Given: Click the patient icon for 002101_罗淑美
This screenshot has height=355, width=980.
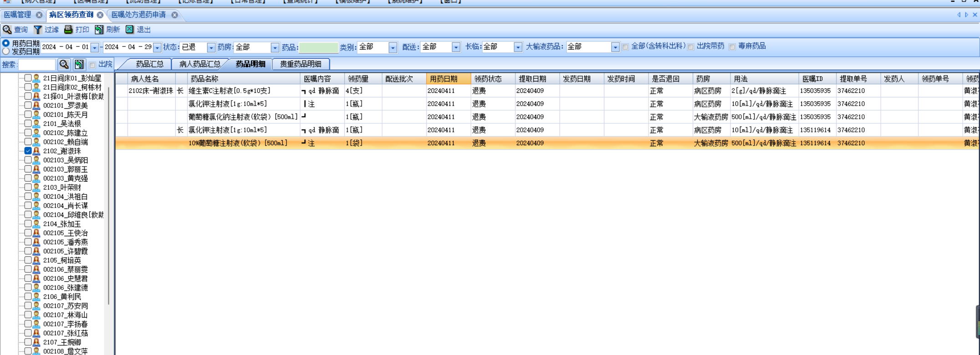Looking at the screenshot, I should 36,106.
